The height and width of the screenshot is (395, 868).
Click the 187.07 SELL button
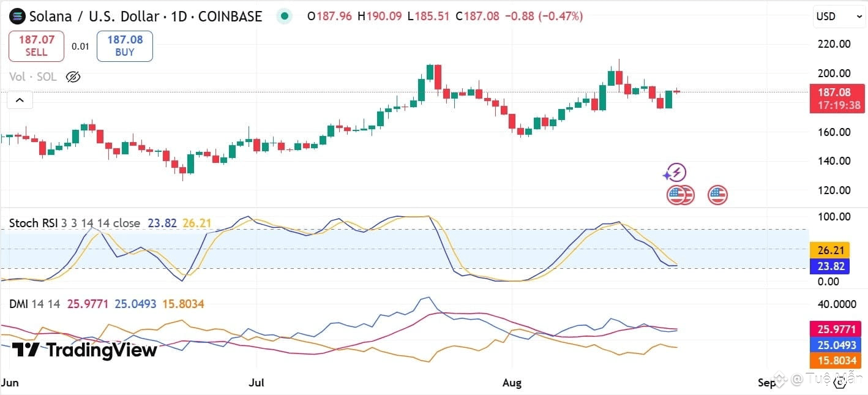[x=36, y=46]
